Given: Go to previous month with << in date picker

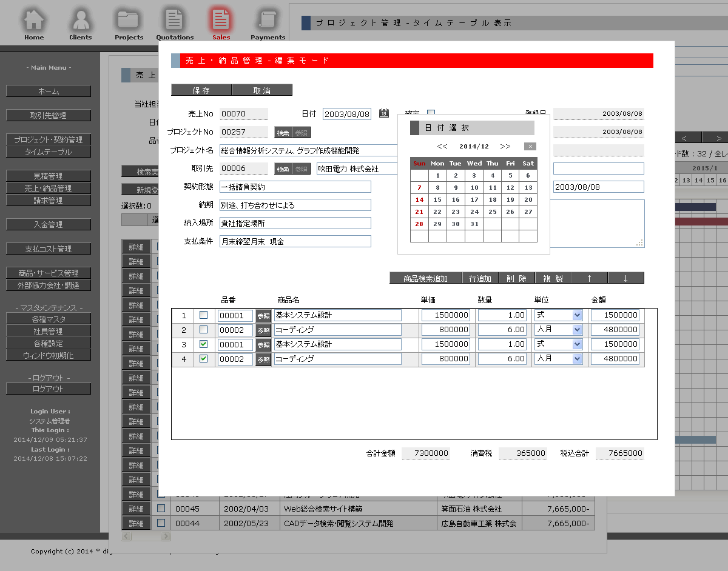Looking at the screenshot, I should 442,146.
